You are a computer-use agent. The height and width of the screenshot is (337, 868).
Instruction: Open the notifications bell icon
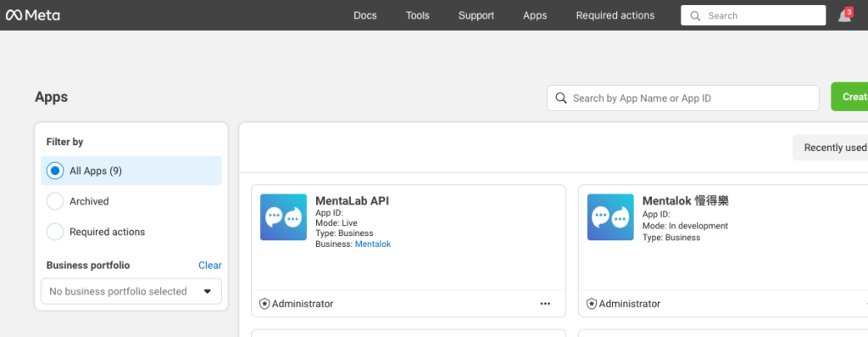[x=845, y=15]
